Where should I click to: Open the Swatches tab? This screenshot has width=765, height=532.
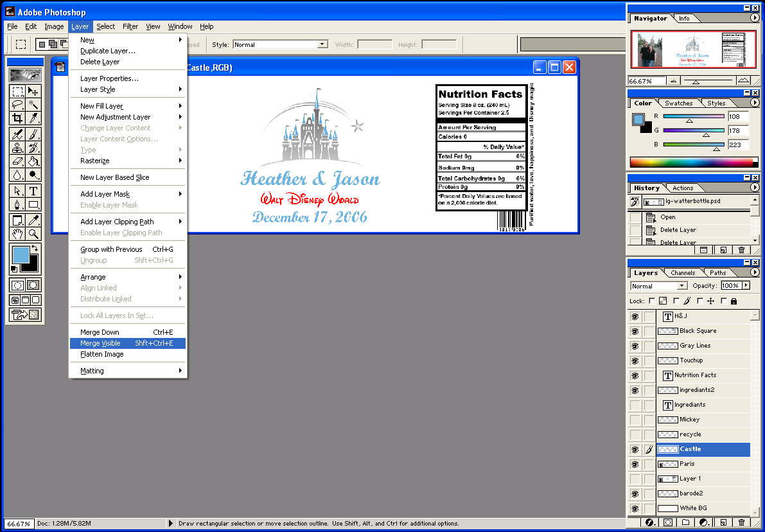tap(678, 103)
